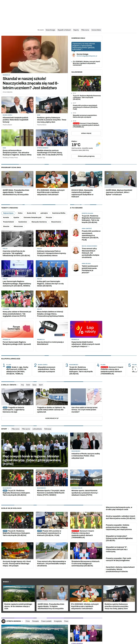Click Dorota Kułaga's avatar in Dobrego Dnia box
The width and height of the screenshot is (138, 644).
pyautogui.click(x=74, y=55)
